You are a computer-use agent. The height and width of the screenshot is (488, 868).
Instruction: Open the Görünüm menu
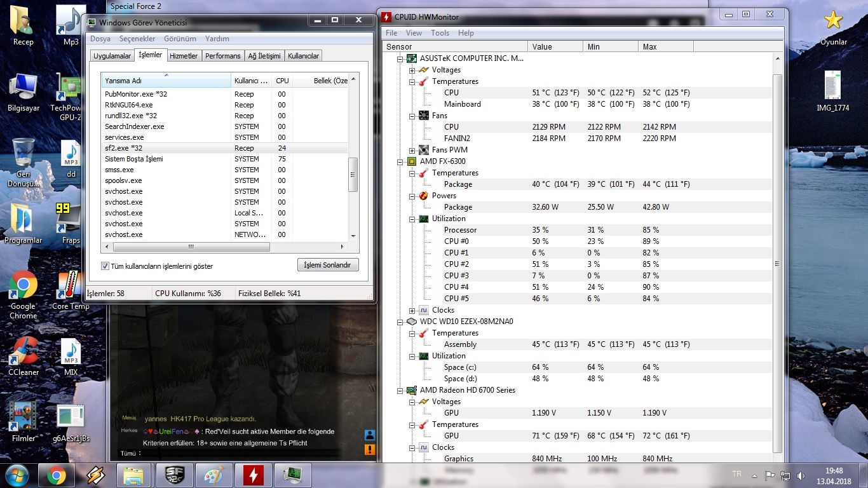(x=180, y=39)
